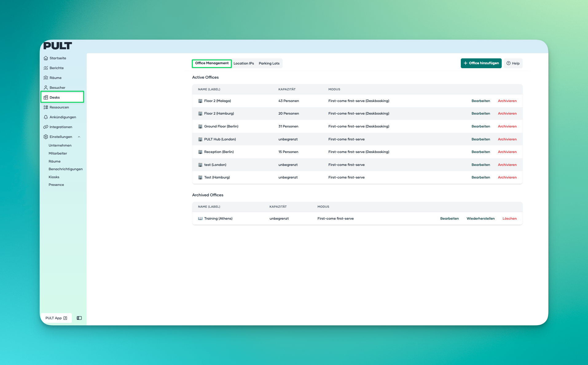Click the Einstellungen gear icon
Image resolution: width=588 pixels, height=365 pixels.
click(46, 137)
